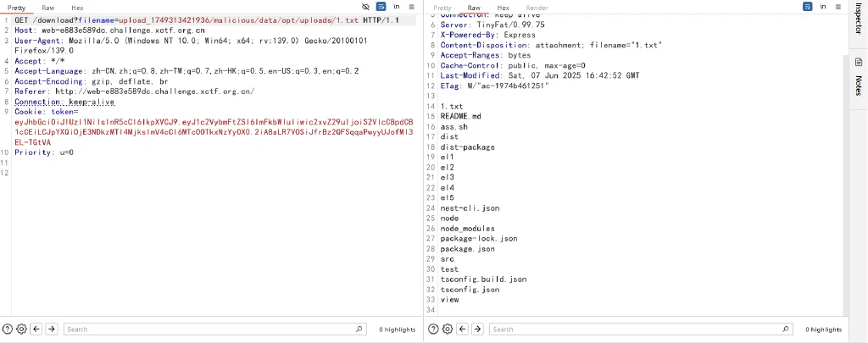Viewport: 868px width, 343px height.
Task: Click the Last-Modified response header
Action: [x=540, y=75]
